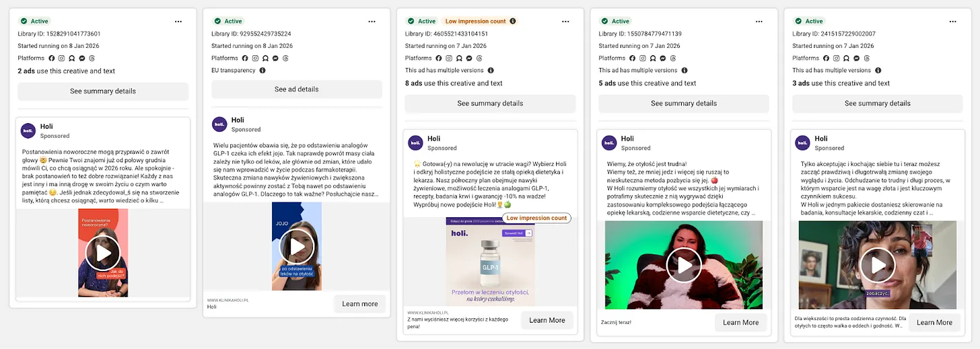Open three-dot menu on Library ID 4605521433104151 card

click(566, 22)
